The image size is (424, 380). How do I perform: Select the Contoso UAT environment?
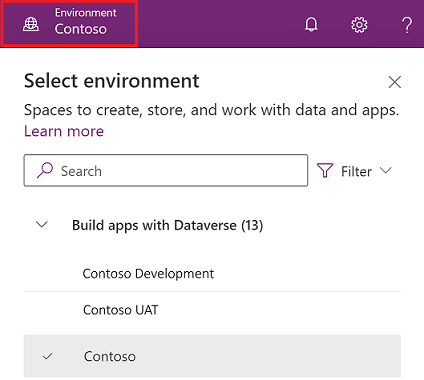tap(212, 310)
